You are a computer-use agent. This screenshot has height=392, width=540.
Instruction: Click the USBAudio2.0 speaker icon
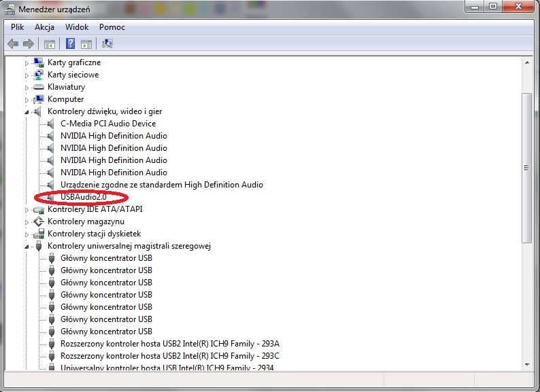50,197
